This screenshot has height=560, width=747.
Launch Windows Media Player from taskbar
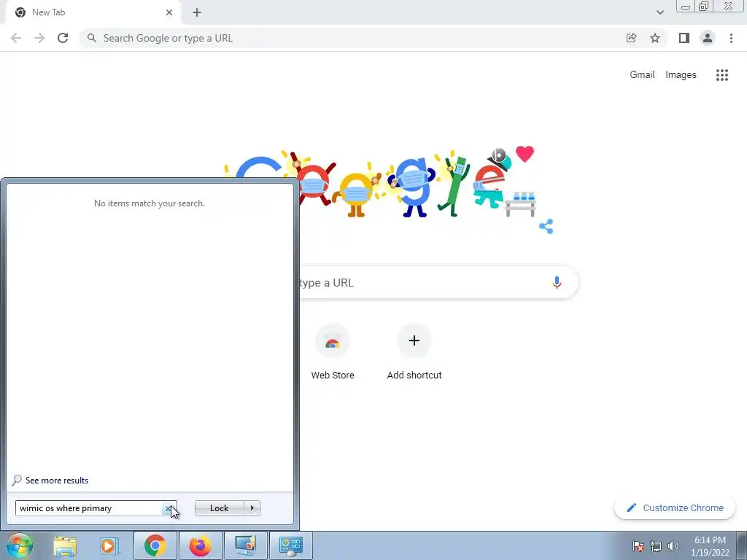109,545
